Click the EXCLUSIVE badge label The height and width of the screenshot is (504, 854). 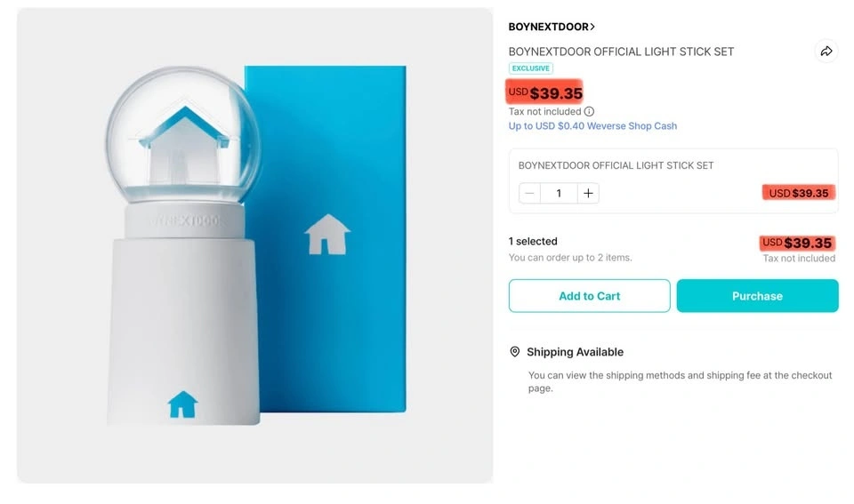(x=530, y=68)
